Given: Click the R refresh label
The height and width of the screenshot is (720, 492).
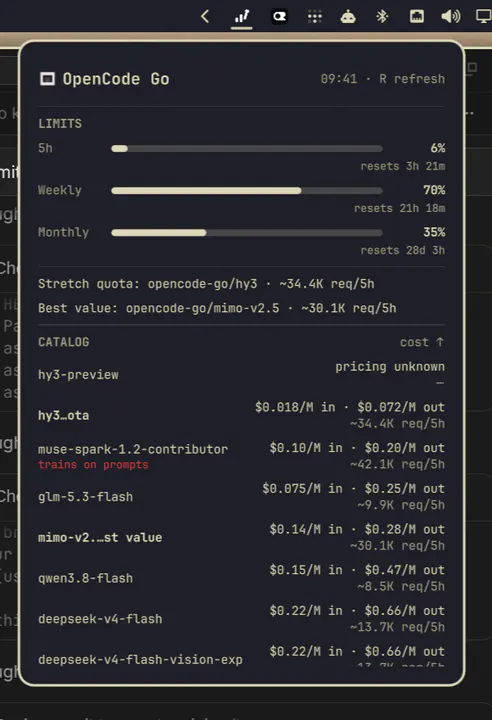Looking at the screenshot, I should (412, 79).
